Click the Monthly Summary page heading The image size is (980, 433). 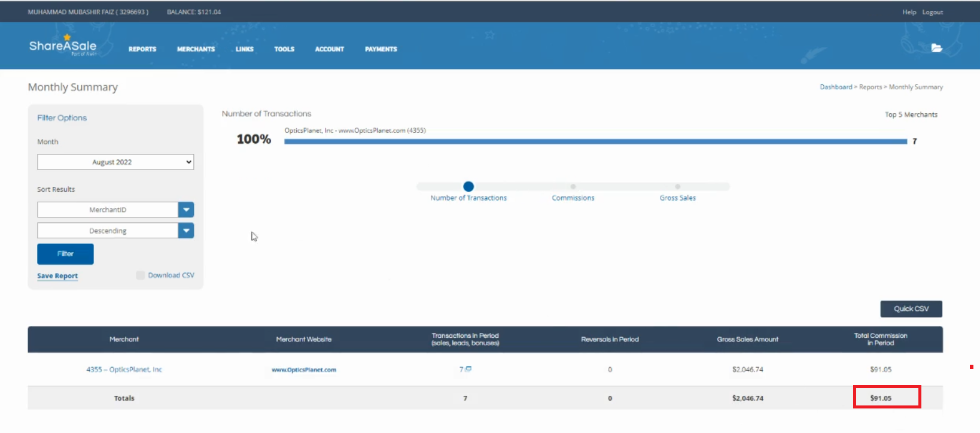[73, 87]
